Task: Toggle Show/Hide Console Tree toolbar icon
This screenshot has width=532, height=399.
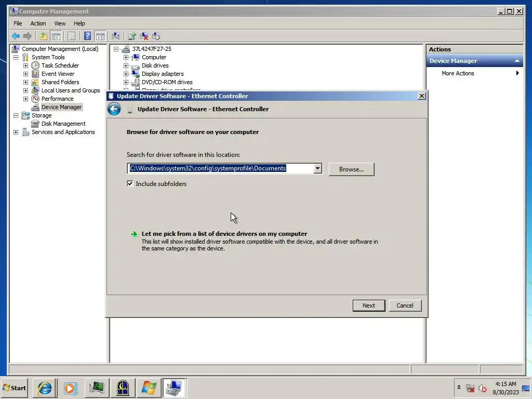Action: (56, 36)
